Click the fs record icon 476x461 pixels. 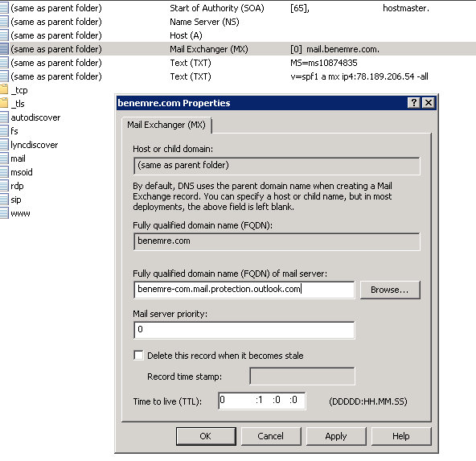(4, 131)
